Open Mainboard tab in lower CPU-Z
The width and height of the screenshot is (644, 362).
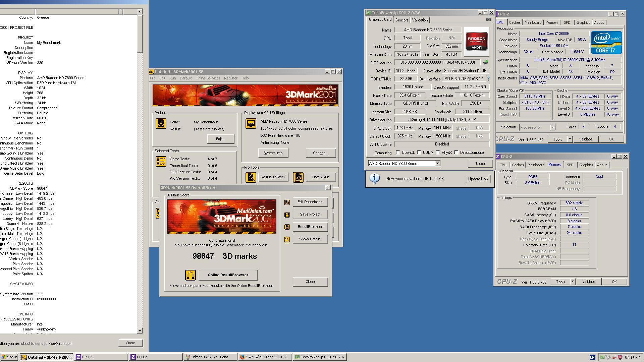pos(536,165)
